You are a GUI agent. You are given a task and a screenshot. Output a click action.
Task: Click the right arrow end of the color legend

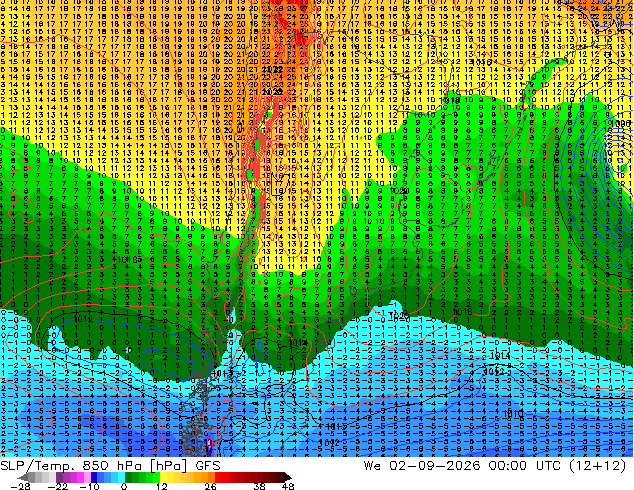pyautogui.click(x=288, y=477)
